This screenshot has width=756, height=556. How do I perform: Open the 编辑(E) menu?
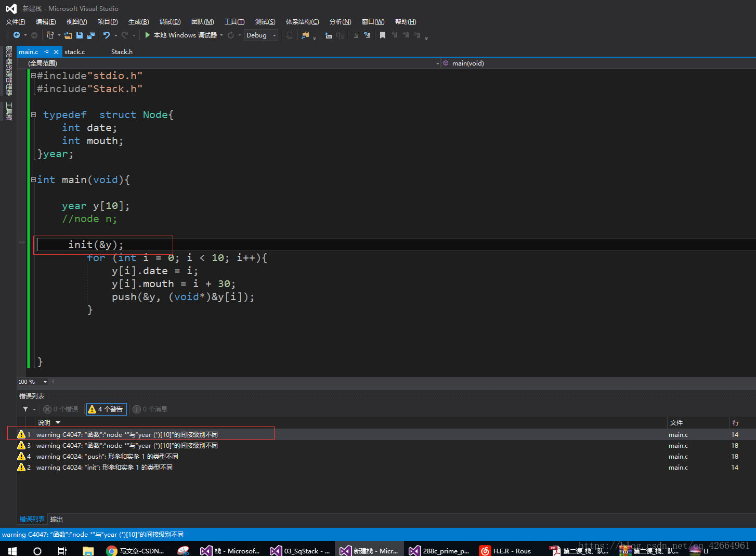[46, 22]
